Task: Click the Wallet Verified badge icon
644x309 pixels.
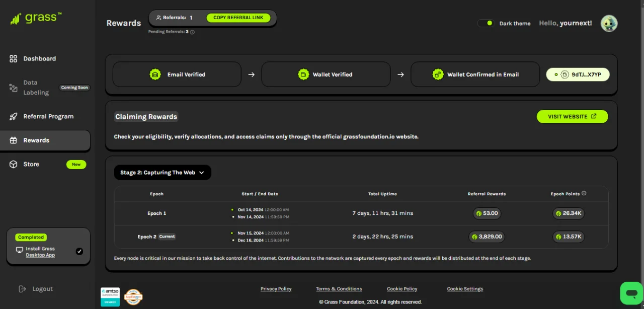Action: (303, 74)
